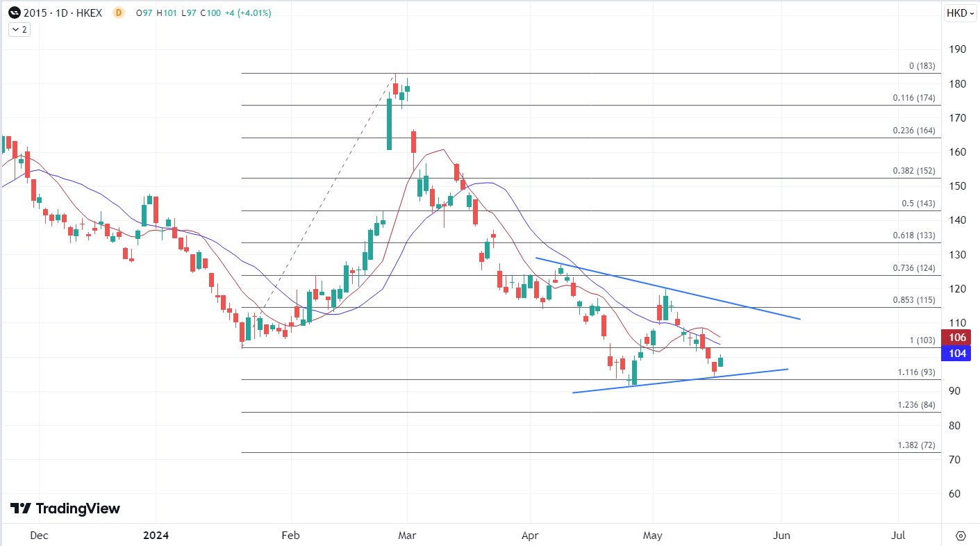The height and width of the screenshot is (546, 980).
Task: Click the 1.116 (93) Fibonacci level label
Action: pos(916,372)
